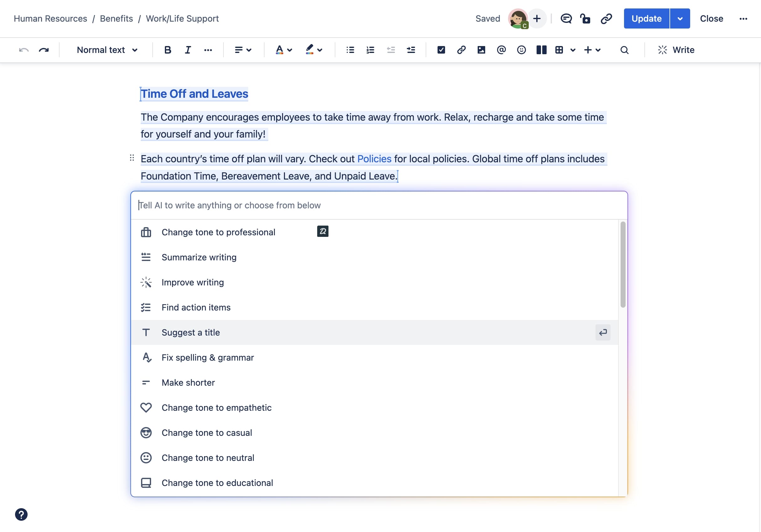Click the Update button
This screenshot has width=761, height=532.
[646, 18]
